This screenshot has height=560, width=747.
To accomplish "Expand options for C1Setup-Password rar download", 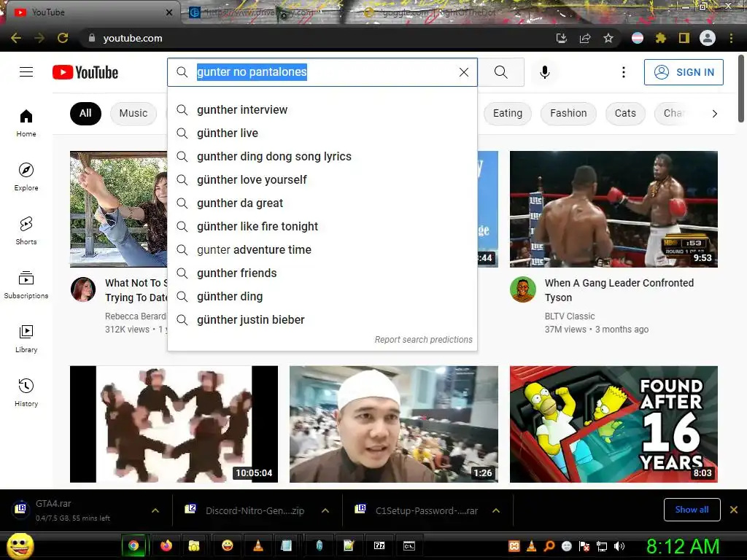I will tap(496, 510).
